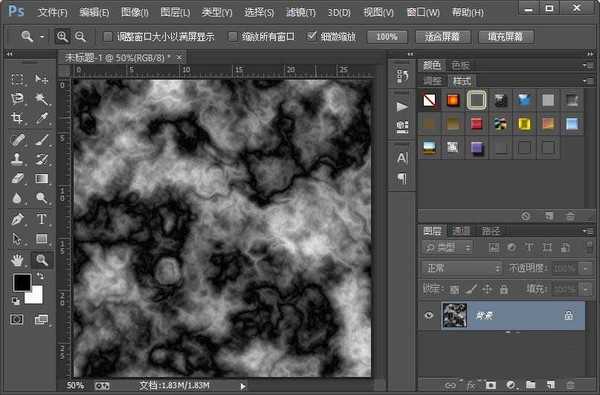This screenshot has height=395, width=600.
Task: Select the Horizontal Type tool
Action: tap(41, 219)
